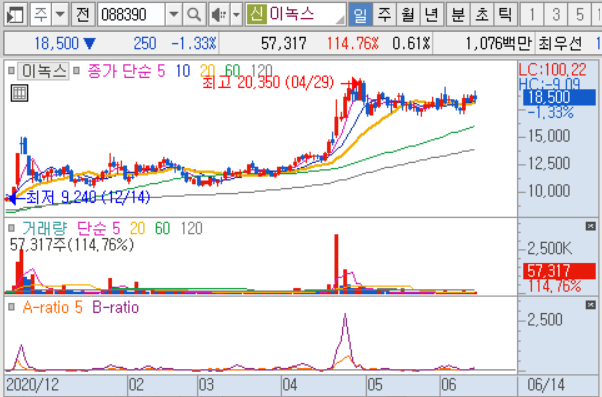Open the data table grid icon
602x397 pixels.
19,93
